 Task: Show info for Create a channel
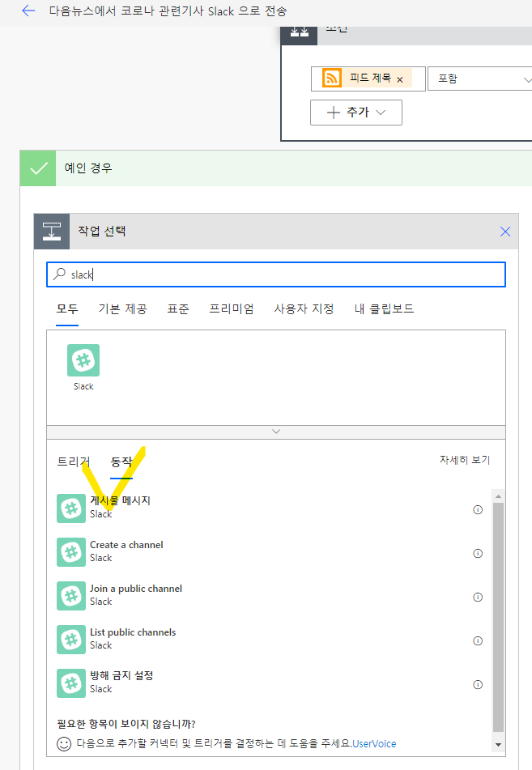(x=478, y=554)
